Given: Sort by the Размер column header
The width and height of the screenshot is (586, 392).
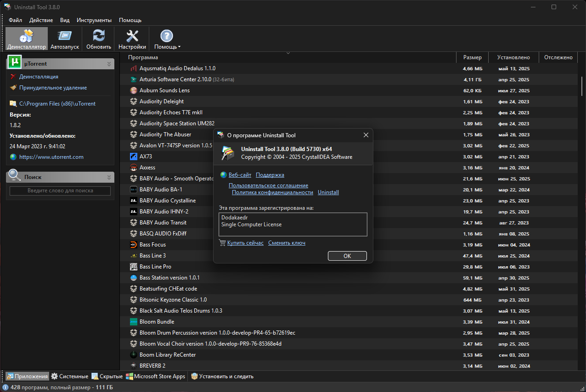Looking at the screenshot, I should point(472,57).
